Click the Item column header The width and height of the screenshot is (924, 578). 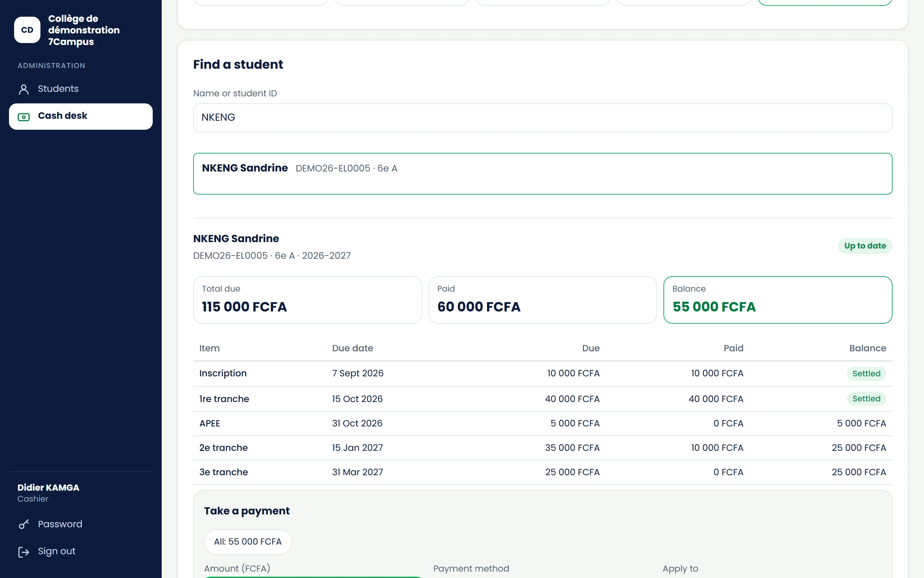tap(209, 348)
